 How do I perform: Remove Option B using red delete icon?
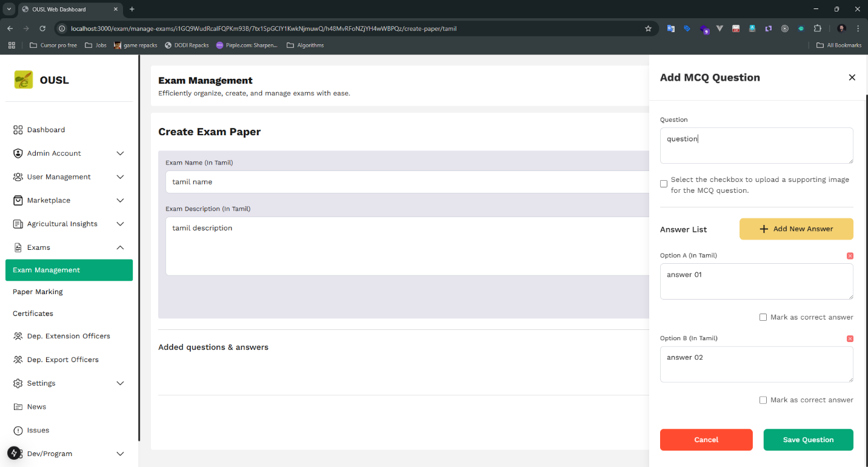coord(850,338)
